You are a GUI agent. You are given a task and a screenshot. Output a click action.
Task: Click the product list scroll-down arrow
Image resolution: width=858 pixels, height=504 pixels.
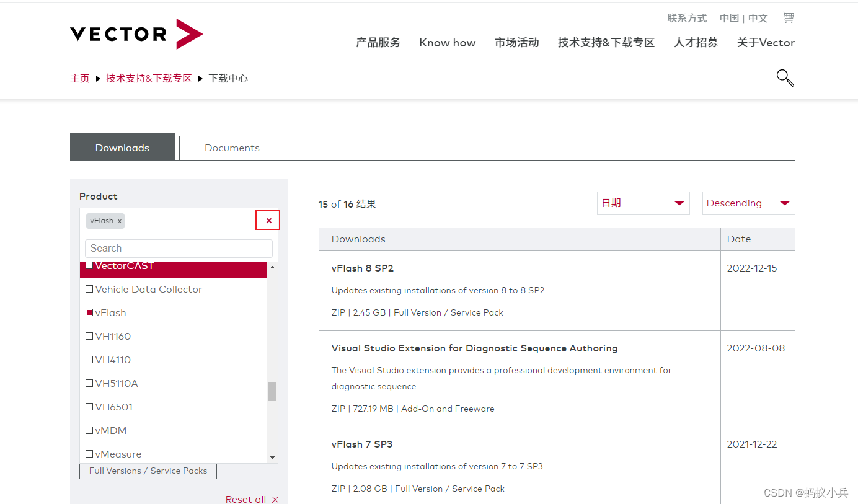click(273, 458)
